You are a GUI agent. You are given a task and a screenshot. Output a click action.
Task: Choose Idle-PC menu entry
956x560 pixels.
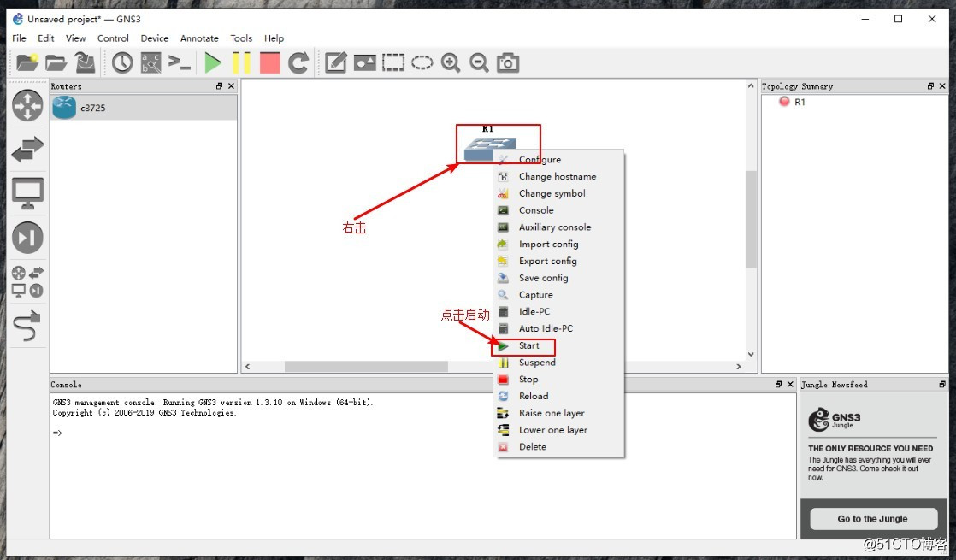pos(558,311)
